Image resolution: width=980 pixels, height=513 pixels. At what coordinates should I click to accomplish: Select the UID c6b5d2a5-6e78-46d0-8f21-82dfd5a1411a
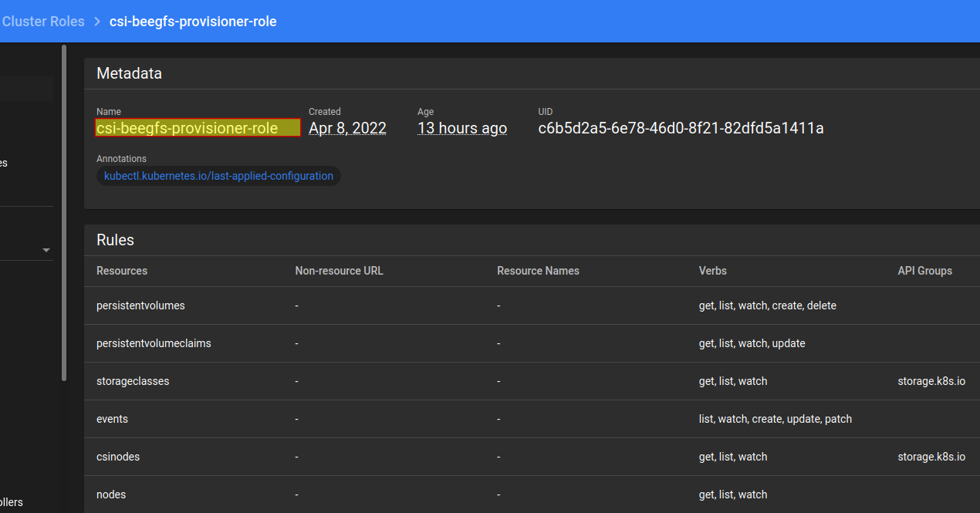click(681, 128)
